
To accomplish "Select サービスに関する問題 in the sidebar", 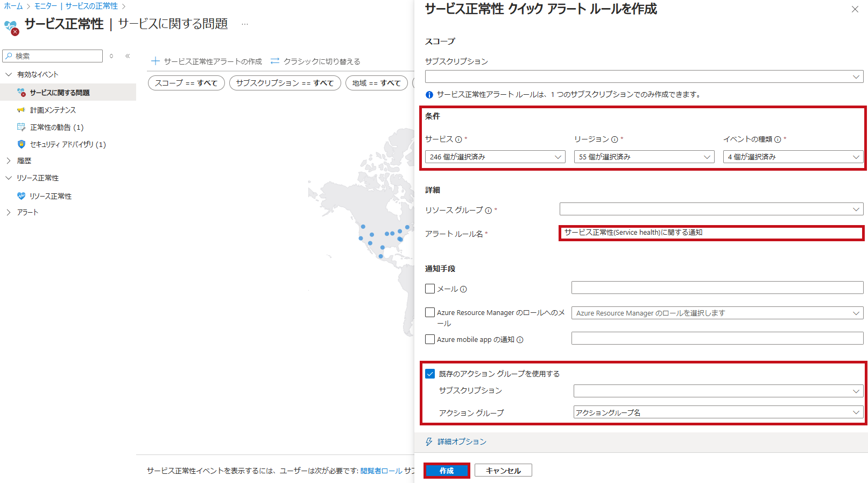I will coord(68,93).
